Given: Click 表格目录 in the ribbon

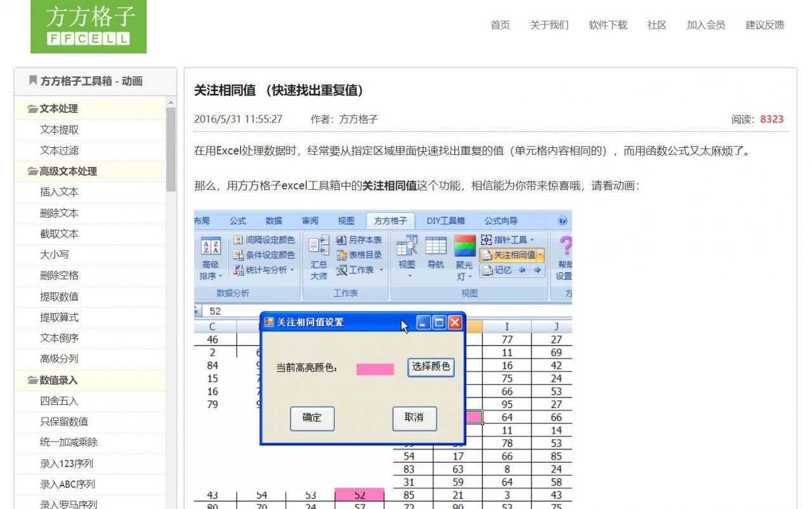Looking at the screenshot, I should click(x=359, y=255).
